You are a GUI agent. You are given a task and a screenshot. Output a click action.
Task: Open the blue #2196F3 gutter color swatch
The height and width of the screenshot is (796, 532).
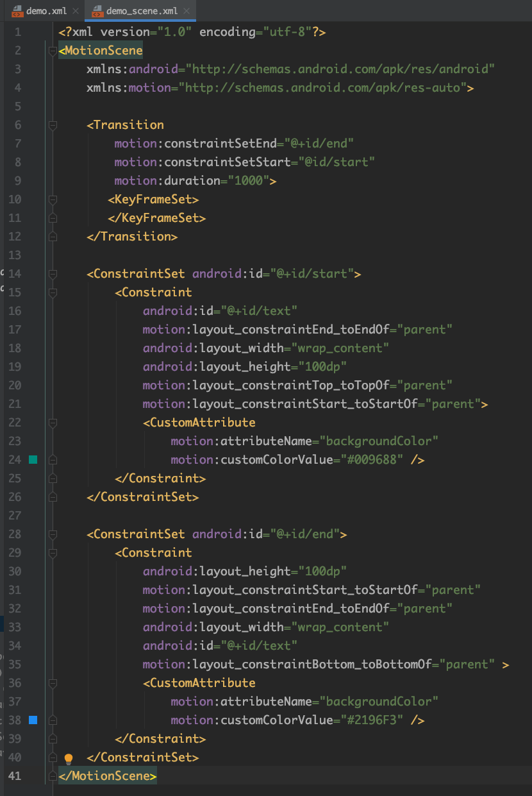point(33,720)
